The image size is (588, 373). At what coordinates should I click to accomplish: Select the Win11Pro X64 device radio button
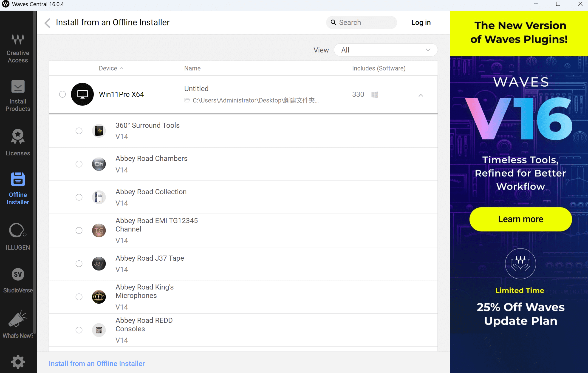pyautogui.click(x=62, y=94)
